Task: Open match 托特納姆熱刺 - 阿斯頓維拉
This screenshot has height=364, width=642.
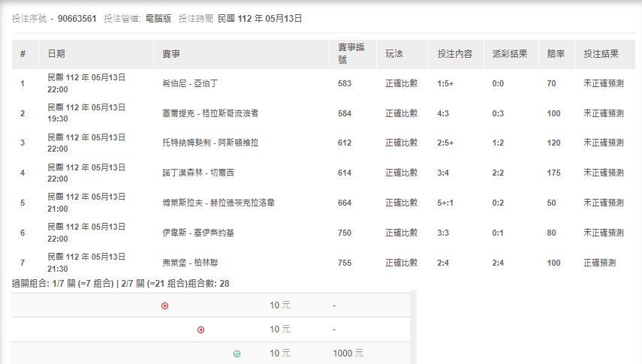Action: click(x=210, y=143)
